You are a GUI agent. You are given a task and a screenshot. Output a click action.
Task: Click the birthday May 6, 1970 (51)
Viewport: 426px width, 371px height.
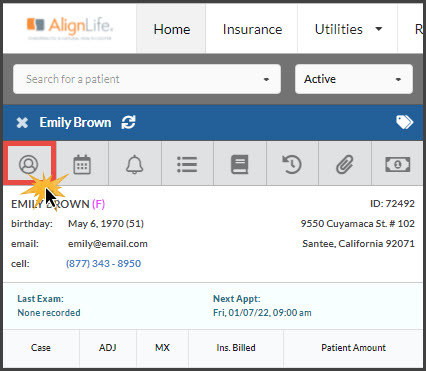tap(106, 223)
